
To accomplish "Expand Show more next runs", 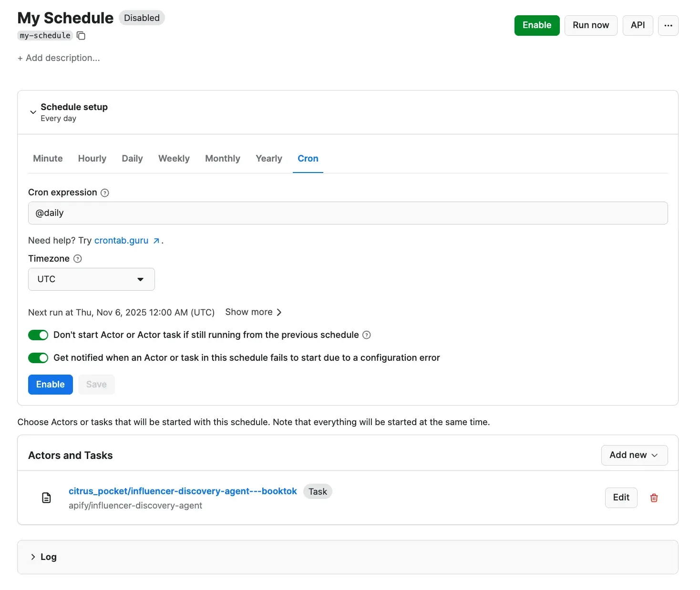I will click(x=253, y=312).
